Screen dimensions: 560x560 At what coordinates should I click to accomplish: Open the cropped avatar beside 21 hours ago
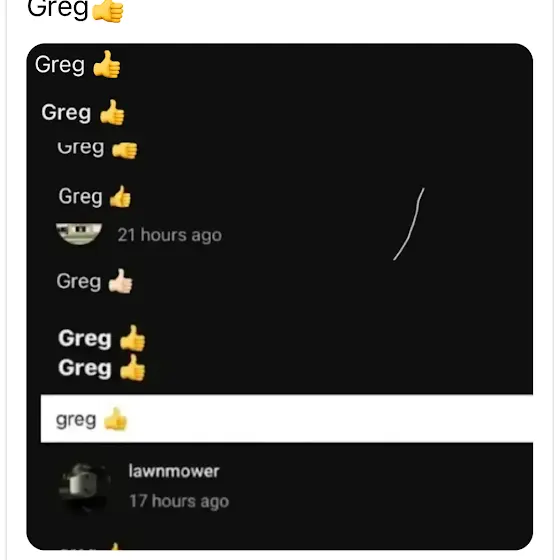[79, 234]
